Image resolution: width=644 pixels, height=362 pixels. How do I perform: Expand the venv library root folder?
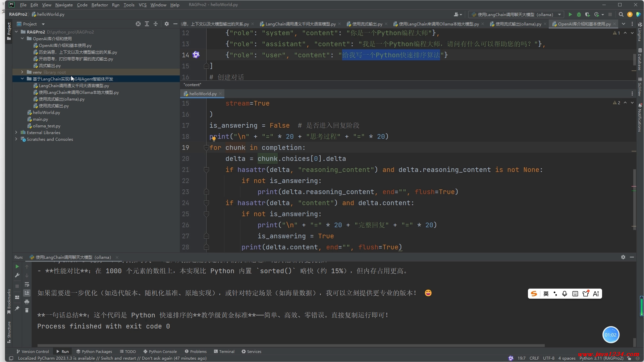coord(22,72)
